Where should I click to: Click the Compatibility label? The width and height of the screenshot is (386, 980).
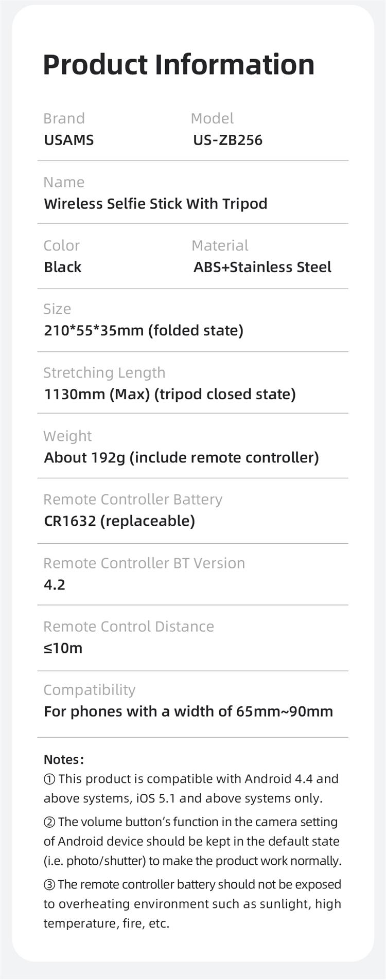[x=90, y=690]
